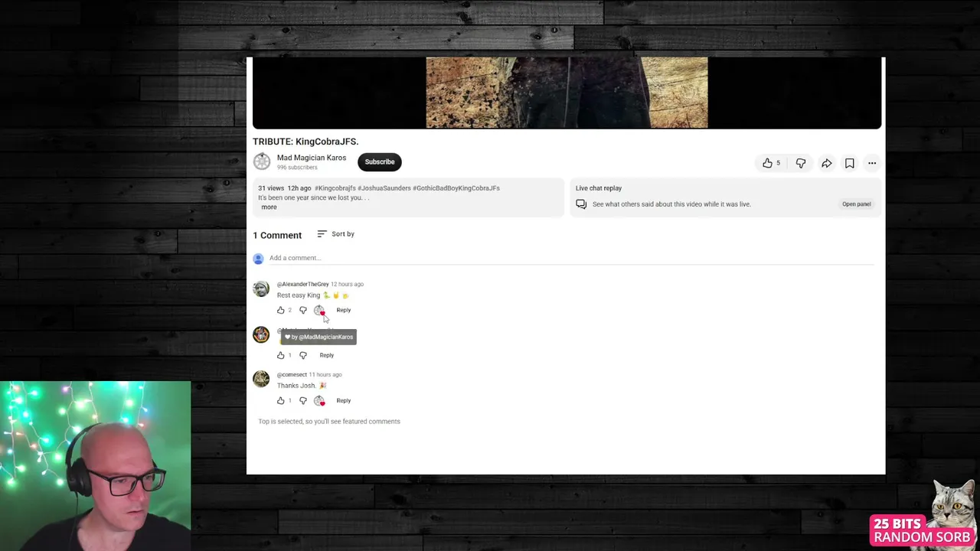Click creator heart on AlexanderTheGrey's comment

click(x=319, y=310)
